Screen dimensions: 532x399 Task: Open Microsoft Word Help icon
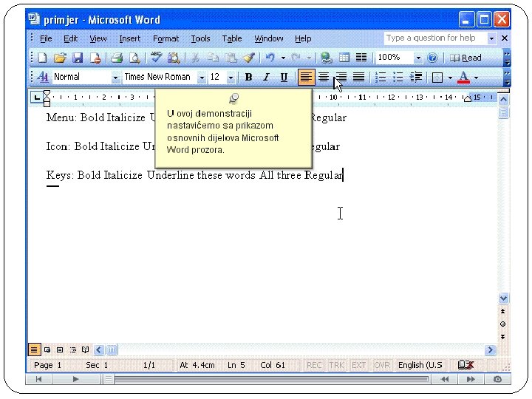(x=432, y=58)
